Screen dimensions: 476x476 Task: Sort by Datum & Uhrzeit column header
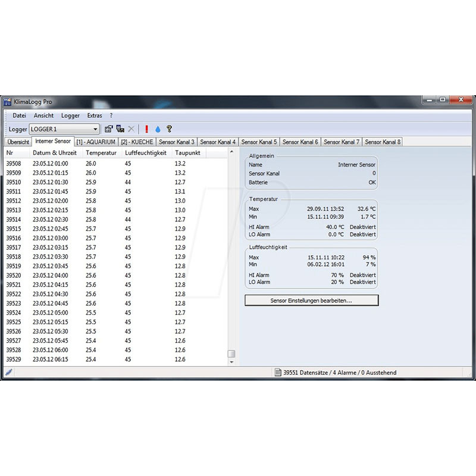pyautogui.click(x=56, y=153)
